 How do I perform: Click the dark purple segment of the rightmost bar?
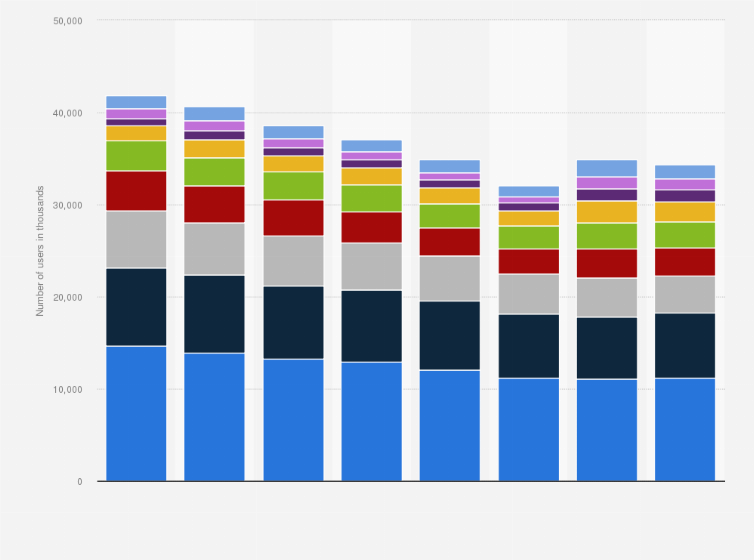coord(685,196)
